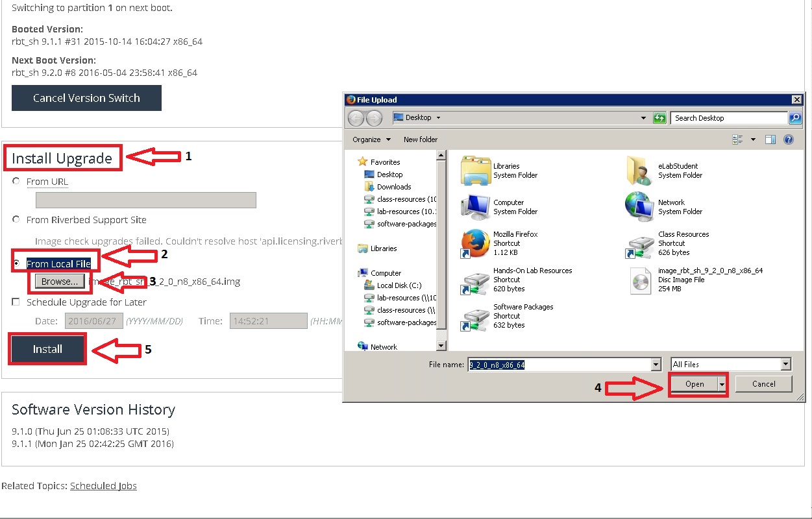Click the help icon in File Upload dialog

(x=789, y=139)
